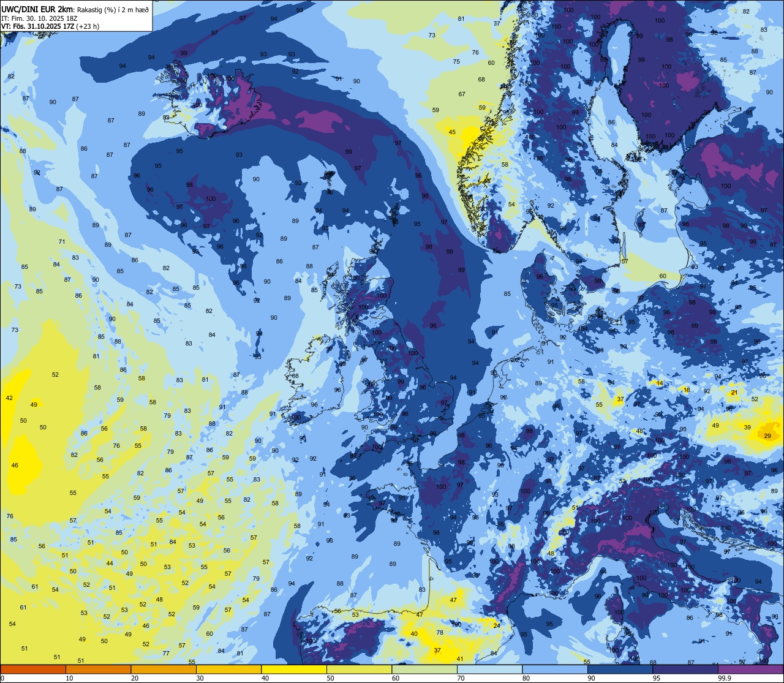Click the humidity value '42' in the Atlantic

point(9,398)
